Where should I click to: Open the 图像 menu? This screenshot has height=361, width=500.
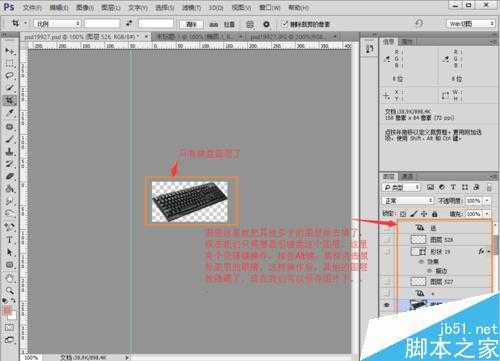[84, 7]
